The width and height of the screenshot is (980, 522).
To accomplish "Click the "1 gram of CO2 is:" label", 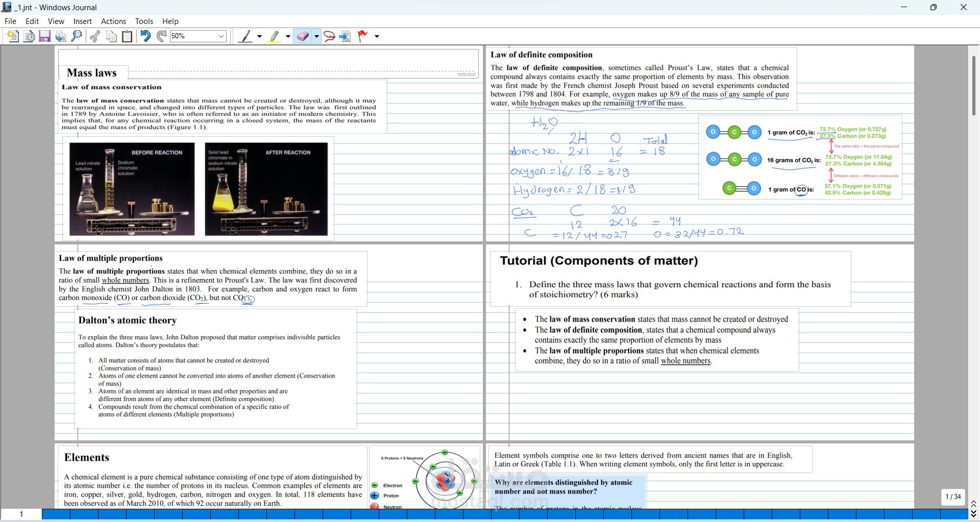I will click(x=791, y=133).
